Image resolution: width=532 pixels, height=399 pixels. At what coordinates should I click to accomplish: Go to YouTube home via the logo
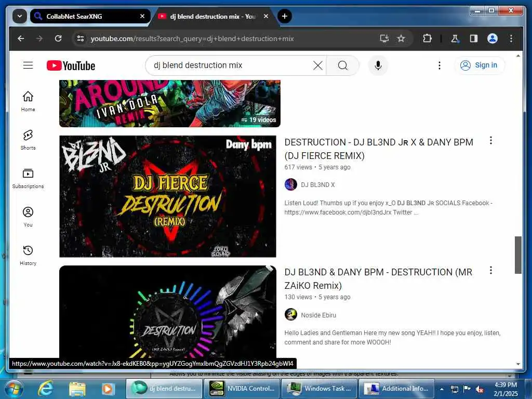[71, 65]
